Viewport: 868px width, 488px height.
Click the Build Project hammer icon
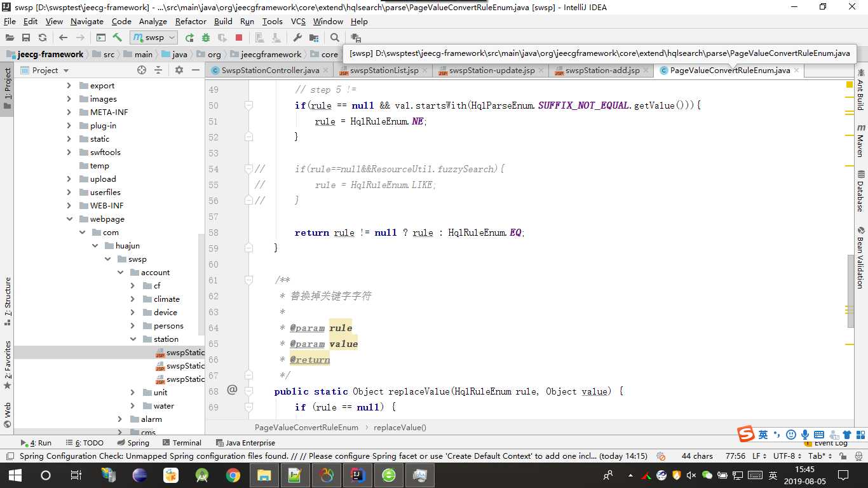(x=118, y=37)
